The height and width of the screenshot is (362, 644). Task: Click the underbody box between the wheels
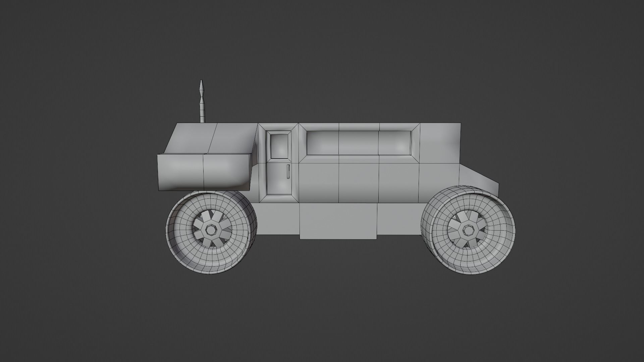click(x=338, y=221)
